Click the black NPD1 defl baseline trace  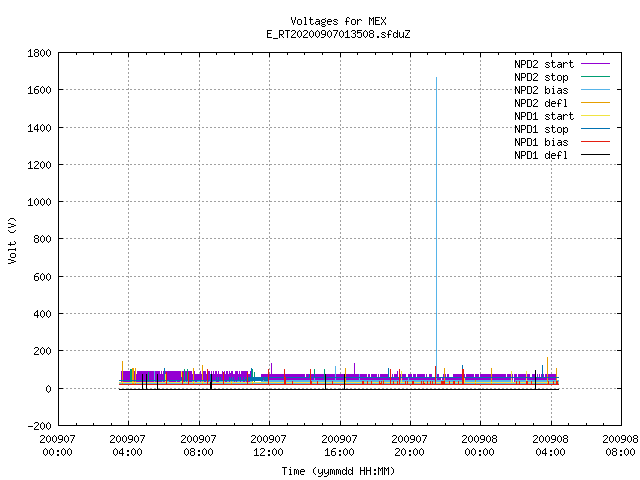[339, 389]
